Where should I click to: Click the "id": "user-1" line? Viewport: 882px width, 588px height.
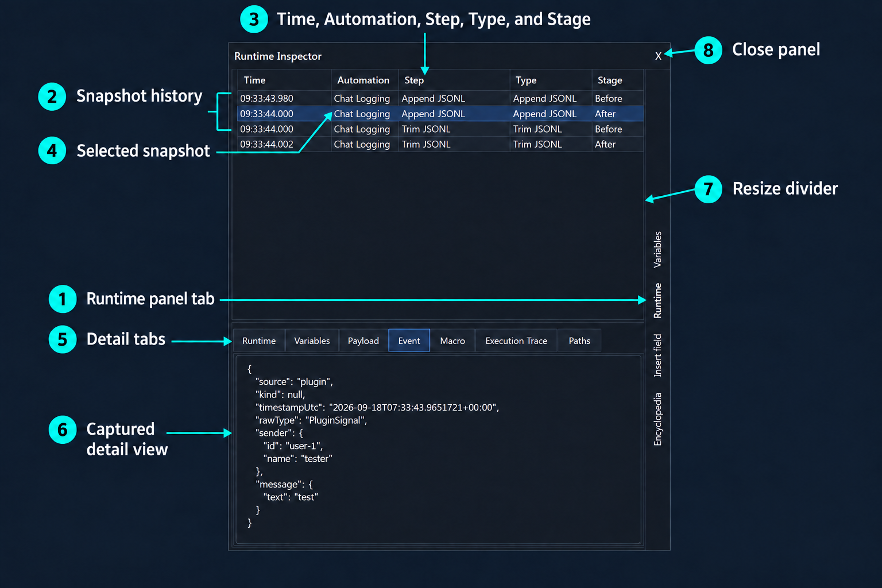coord(293,446)
